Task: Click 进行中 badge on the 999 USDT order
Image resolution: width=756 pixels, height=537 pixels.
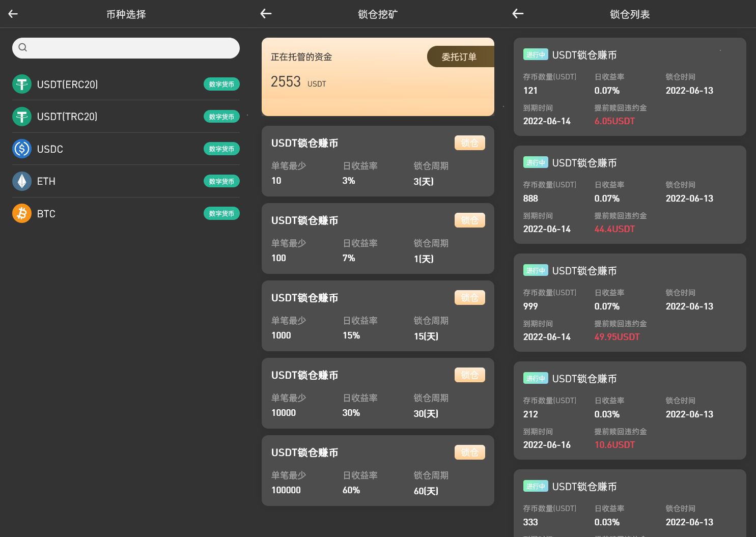Action: coord(536,270)
